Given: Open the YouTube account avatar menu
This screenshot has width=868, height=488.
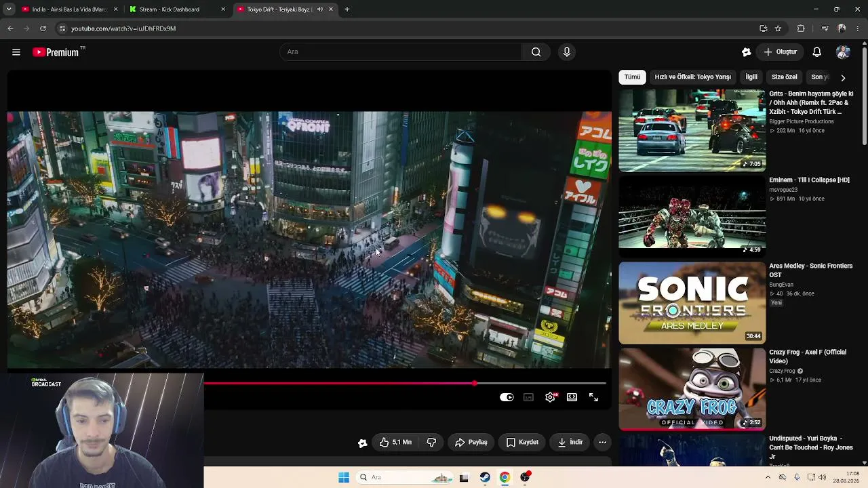Looking at the screenshot, I should click(x=843, y=52).
